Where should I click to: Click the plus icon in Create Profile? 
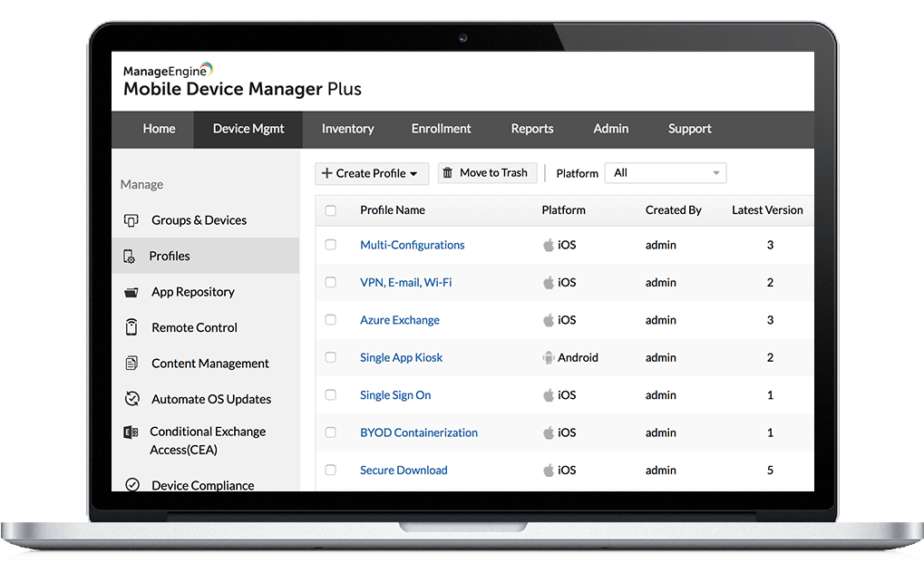pos(327,172)
